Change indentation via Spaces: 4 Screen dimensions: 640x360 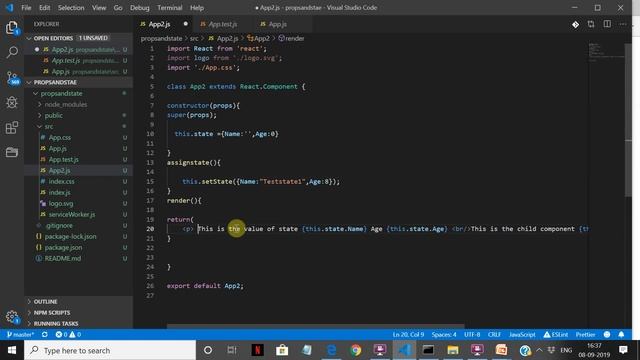pos(444,334)
